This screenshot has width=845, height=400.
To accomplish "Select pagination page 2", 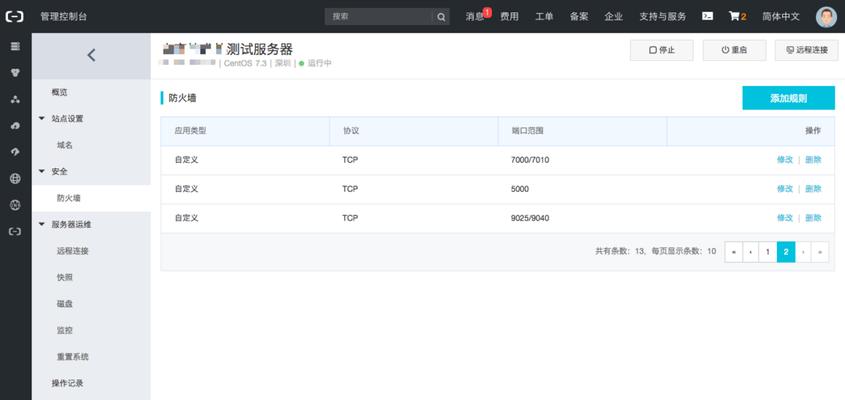I will tap(786, 252).
